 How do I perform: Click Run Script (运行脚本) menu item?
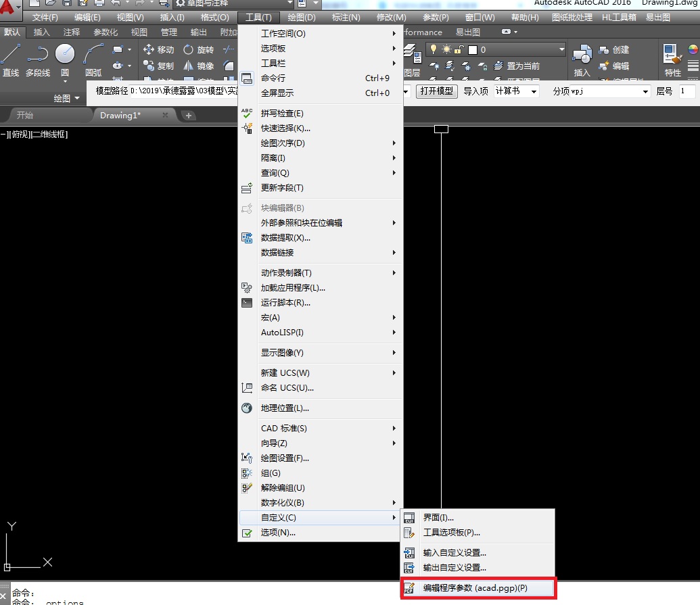click(x=321, y=303)
